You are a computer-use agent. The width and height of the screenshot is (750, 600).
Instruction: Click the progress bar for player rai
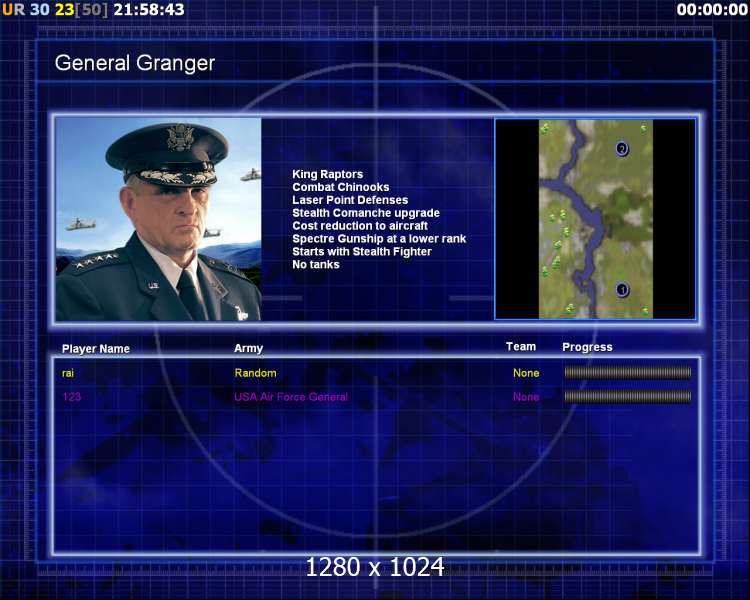pos(628,372)
